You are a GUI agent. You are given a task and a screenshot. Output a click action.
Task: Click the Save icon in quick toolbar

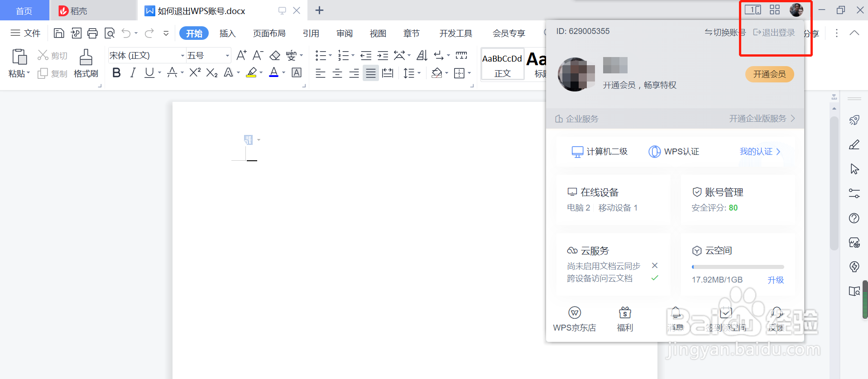[x=59, y=33]
